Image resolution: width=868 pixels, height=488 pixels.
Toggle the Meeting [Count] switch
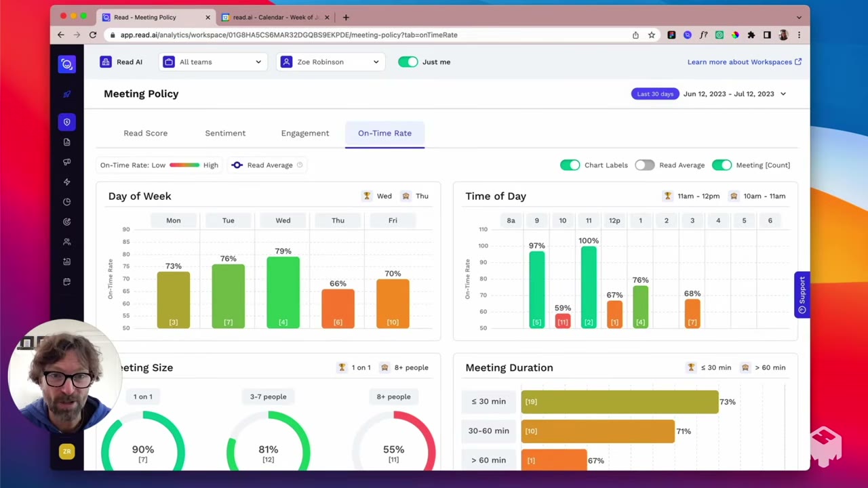coord(722,165)
